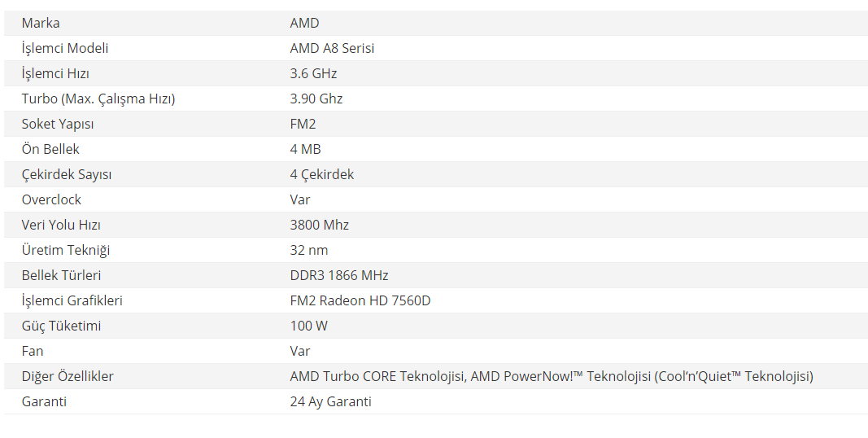
Task: Select the 3800 Mhz value
Action: point(320,225)
